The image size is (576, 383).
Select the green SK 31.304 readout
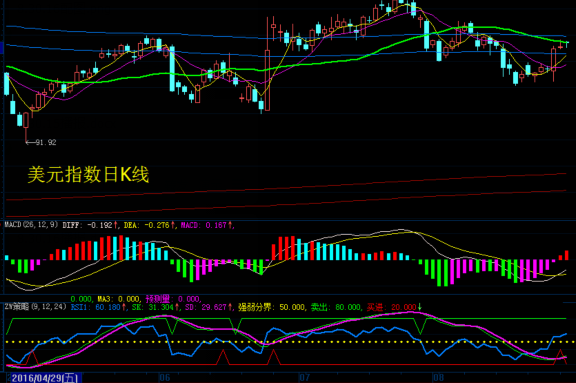coord(155,307)
